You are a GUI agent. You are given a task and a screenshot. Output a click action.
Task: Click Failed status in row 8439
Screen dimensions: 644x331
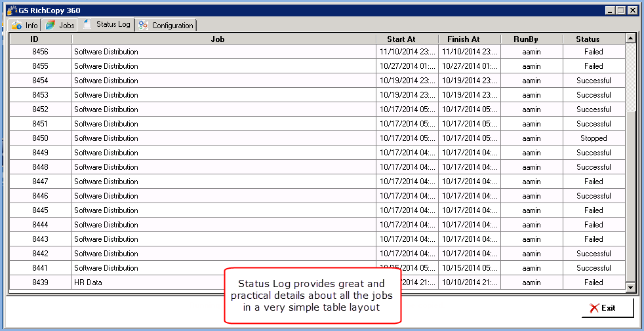point(594,282)
